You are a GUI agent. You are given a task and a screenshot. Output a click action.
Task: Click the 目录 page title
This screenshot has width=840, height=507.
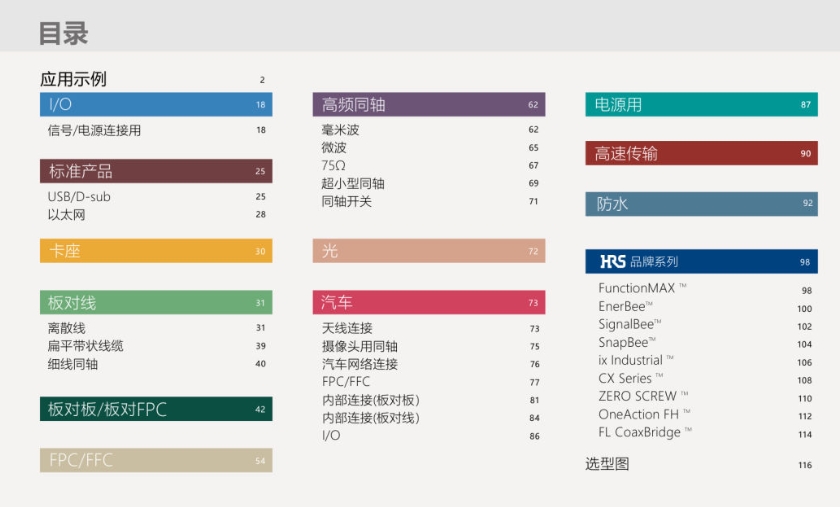click(x=63, y=33)
